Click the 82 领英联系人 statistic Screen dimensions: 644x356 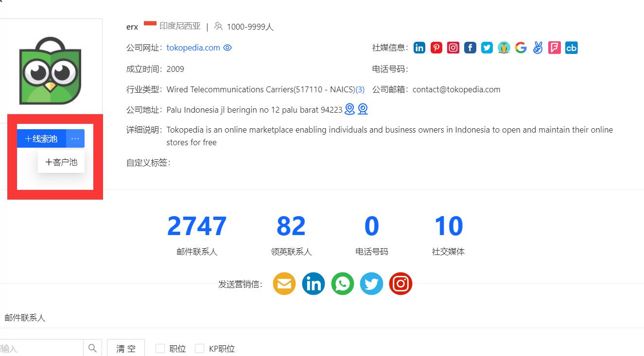(291, 235)
